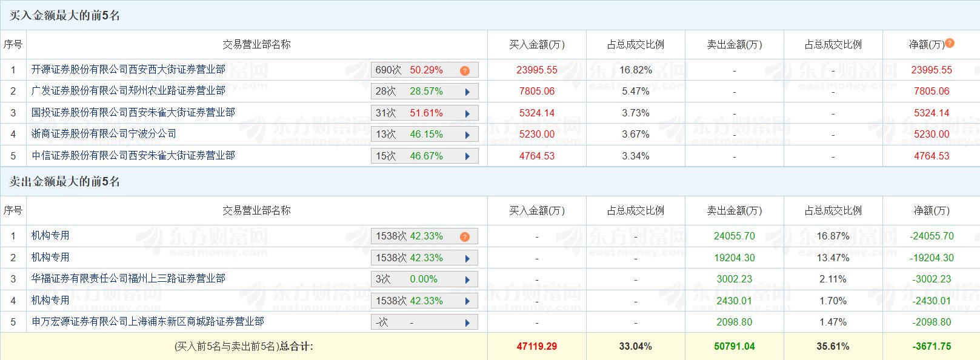Screen dimensions: 980x360
Task: Open 浙商证券宁波分公司 link
Action: [x=104, y=134]
